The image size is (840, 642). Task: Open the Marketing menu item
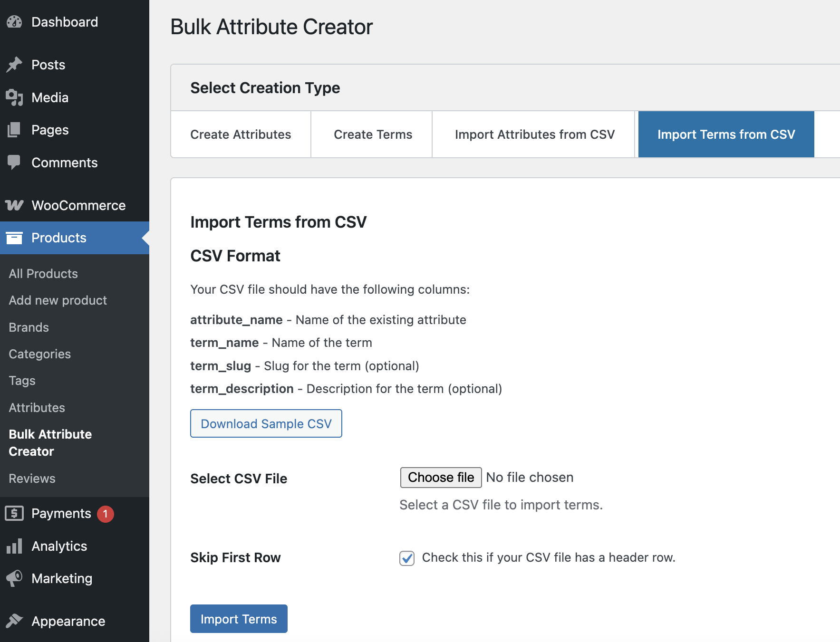75,578
